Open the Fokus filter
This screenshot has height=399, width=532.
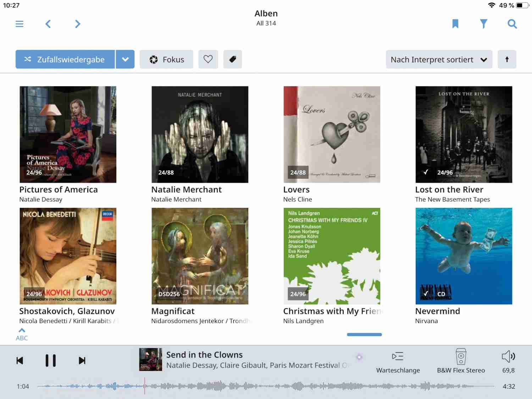point(166,59)
